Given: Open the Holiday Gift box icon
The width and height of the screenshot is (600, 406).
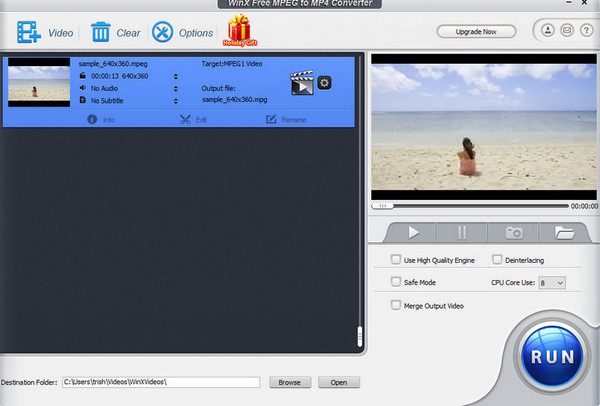Looking at the screenshot, I should point(240,30).
